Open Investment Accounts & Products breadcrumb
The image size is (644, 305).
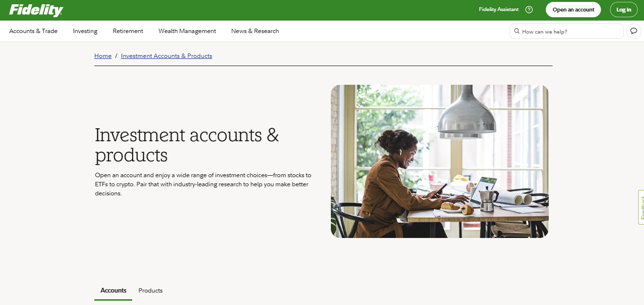(x=167, y=56)
